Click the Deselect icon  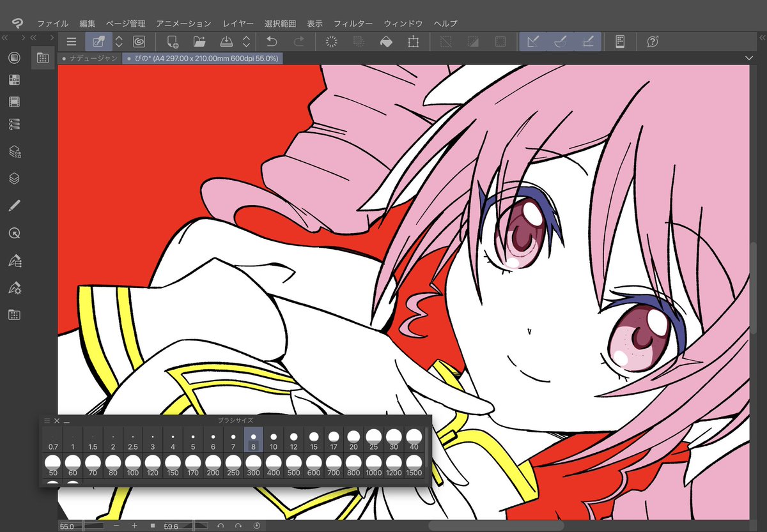coord(446,42)
